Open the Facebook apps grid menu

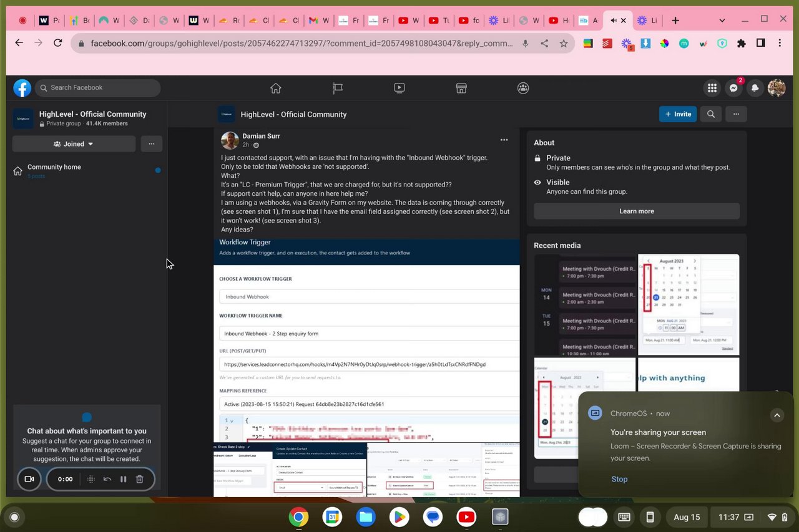(712, 88)
